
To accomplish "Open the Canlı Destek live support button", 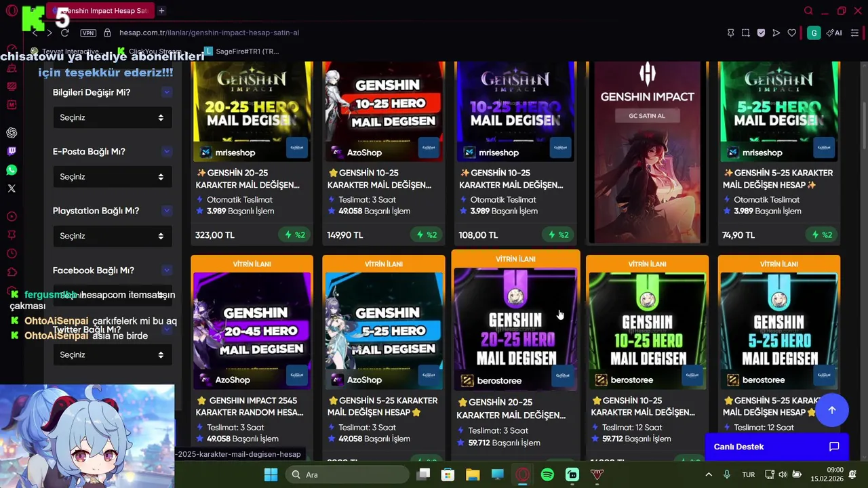I will 777,447.
